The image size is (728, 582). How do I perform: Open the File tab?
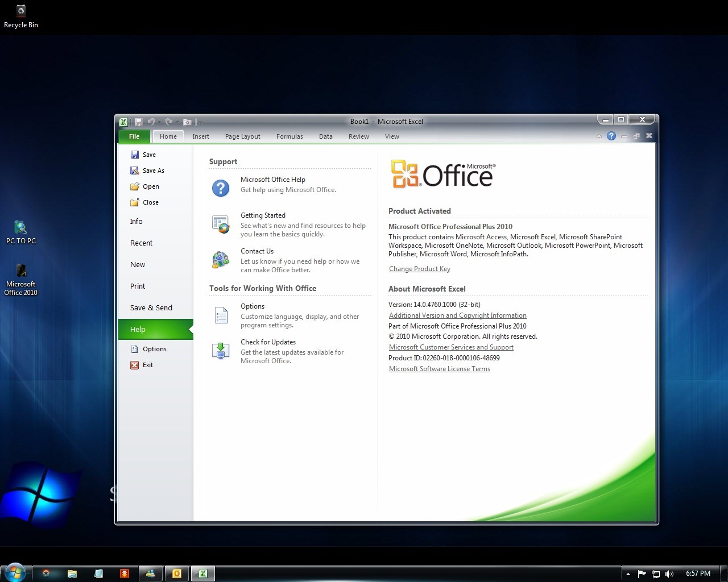tap(134, 136)
